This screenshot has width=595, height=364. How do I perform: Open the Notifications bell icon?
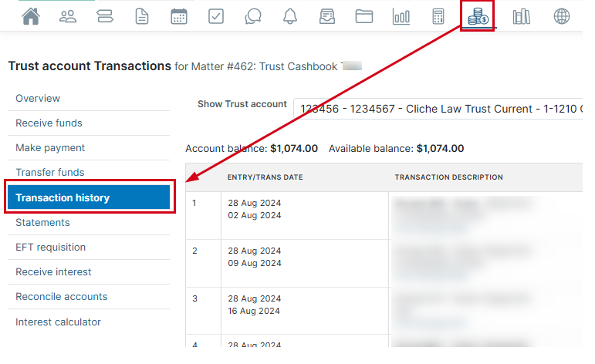tap(290, 16)
